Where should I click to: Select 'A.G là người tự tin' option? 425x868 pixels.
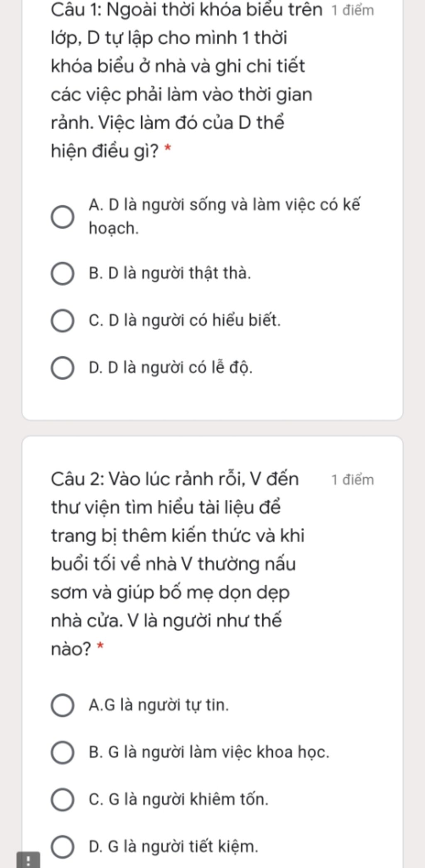[63, 705]
